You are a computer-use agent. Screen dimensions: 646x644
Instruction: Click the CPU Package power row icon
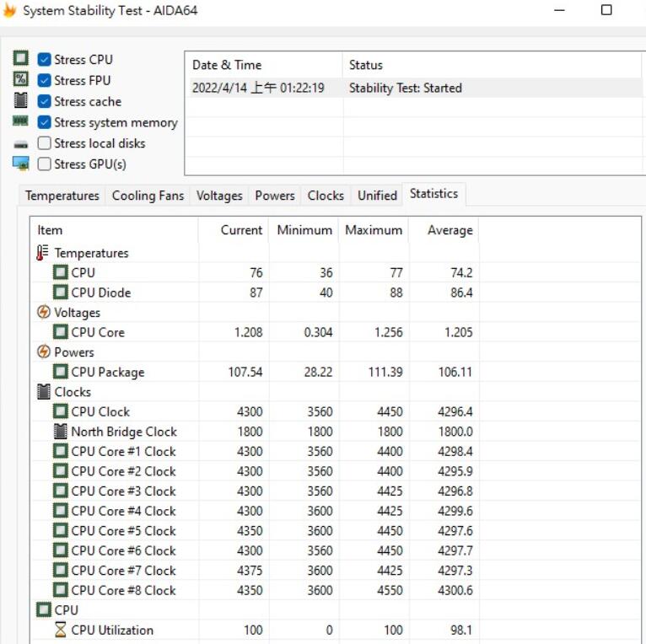tap(61, 372)
